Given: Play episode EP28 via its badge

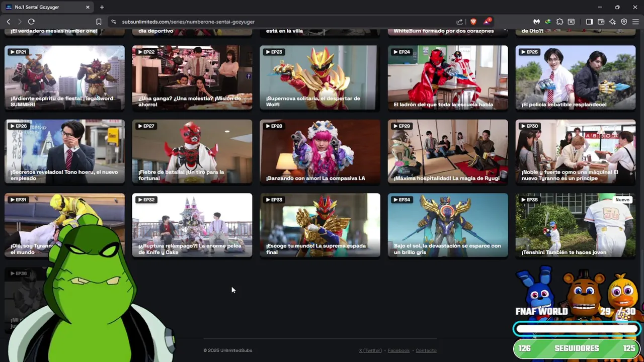Looking at the screenshot, I should (x=273, y=126).
